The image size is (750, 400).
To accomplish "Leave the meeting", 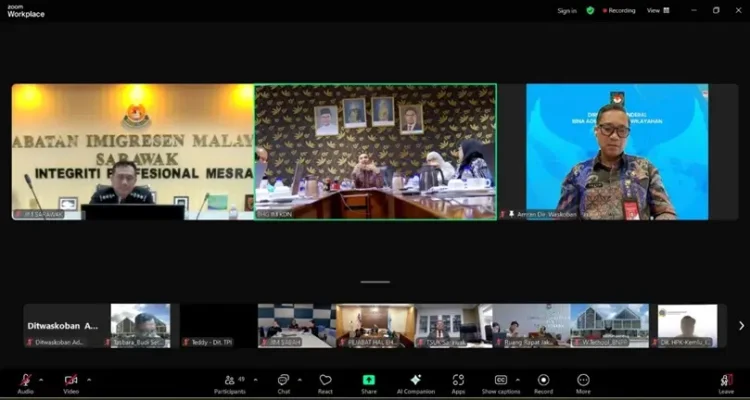I will 726,381.
